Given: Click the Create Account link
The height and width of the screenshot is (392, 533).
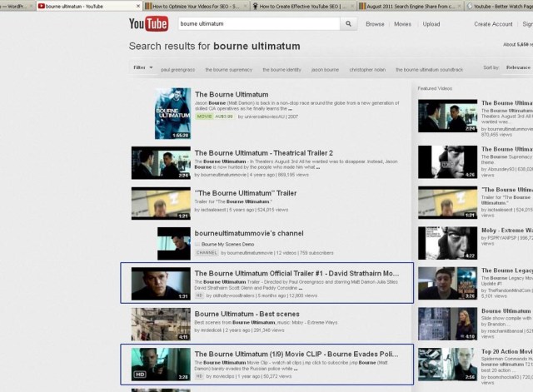Looking at the screenshot, I should point(493,24).
